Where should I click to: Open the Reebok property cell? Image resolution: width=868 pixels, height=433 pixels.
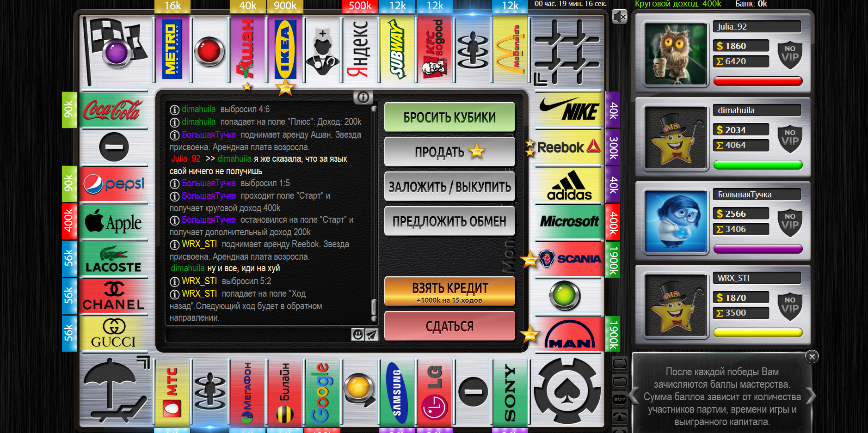point(570,147)
